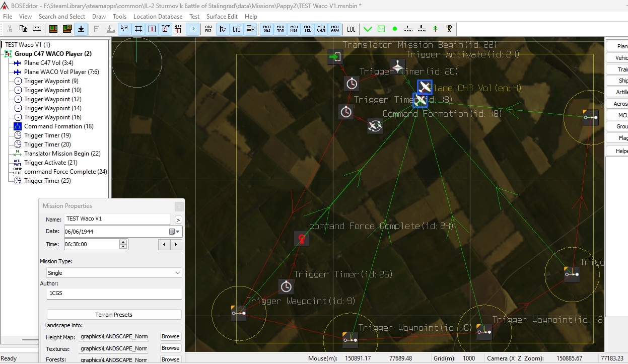Screen dimensions: 628x364
Task: Click Browse next to Height Map
Action: click(171, 336)
